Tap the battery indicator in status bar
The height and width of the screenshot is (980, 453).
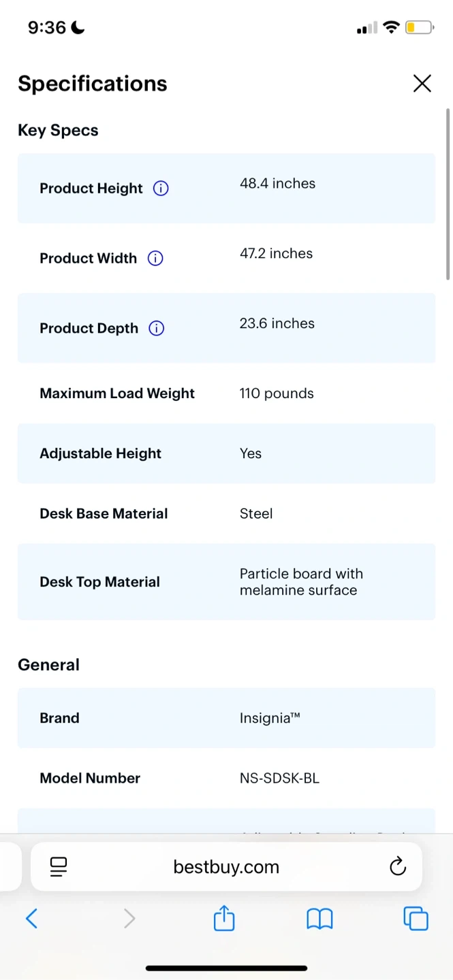(419, 28)
